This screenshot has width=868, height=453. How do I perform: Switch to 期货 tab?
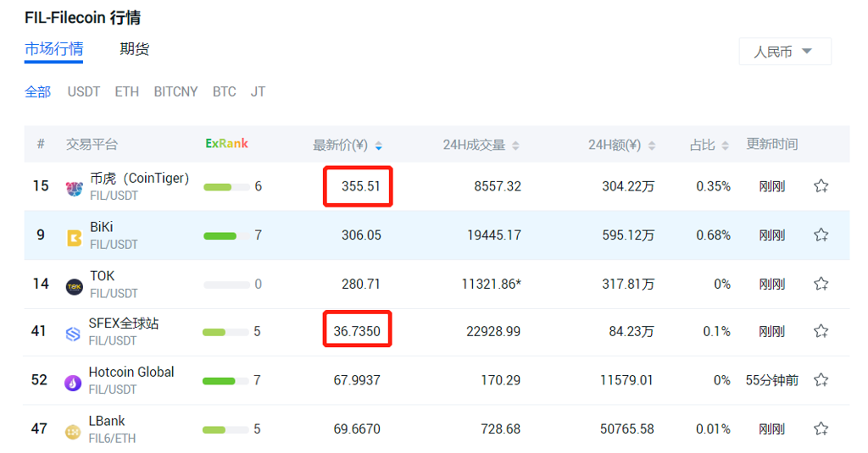[135, 49]
